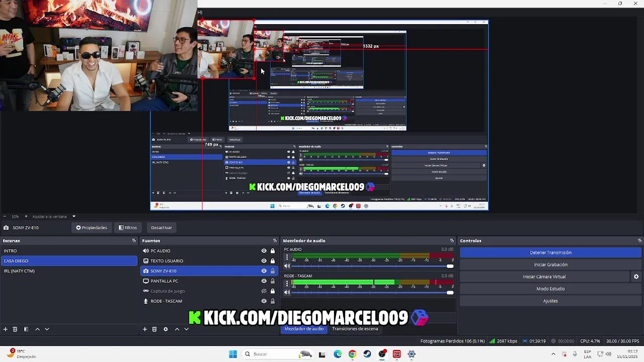
Task: Mute RODE - TASCAM speaker icon in mixer
Action: pos(287,292)
